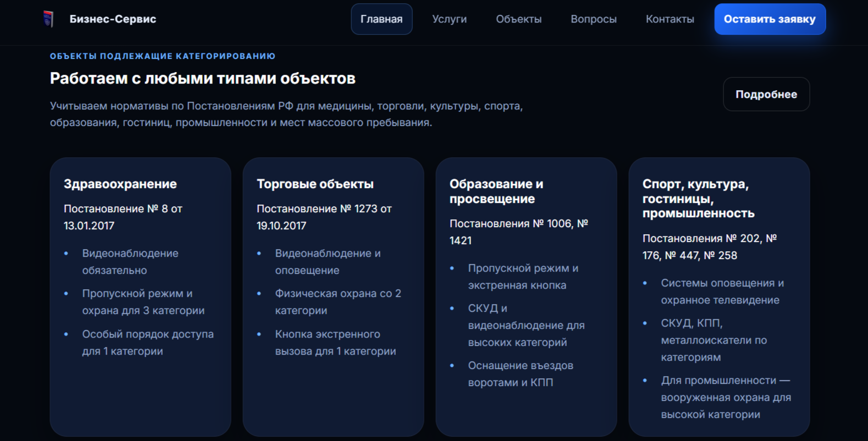
Task: Click Физическая охрана со 2 категории item
Action: [x=338, y=302]
